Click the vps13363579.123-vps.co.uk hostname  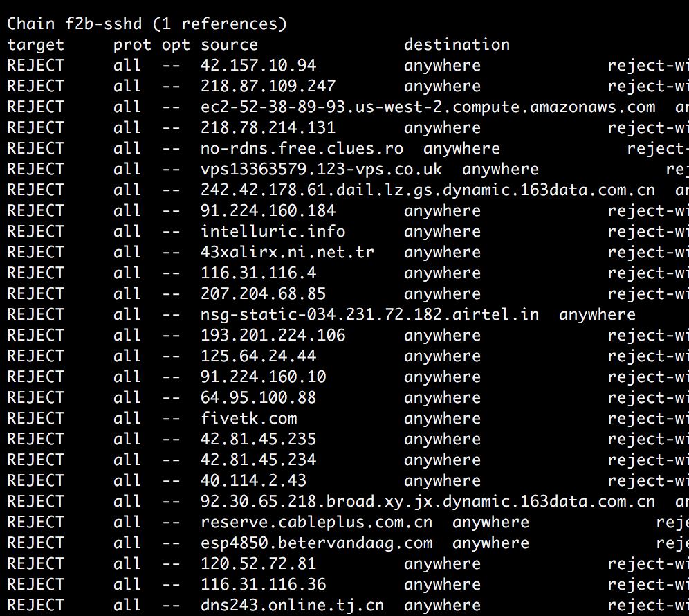pos(321,170)
